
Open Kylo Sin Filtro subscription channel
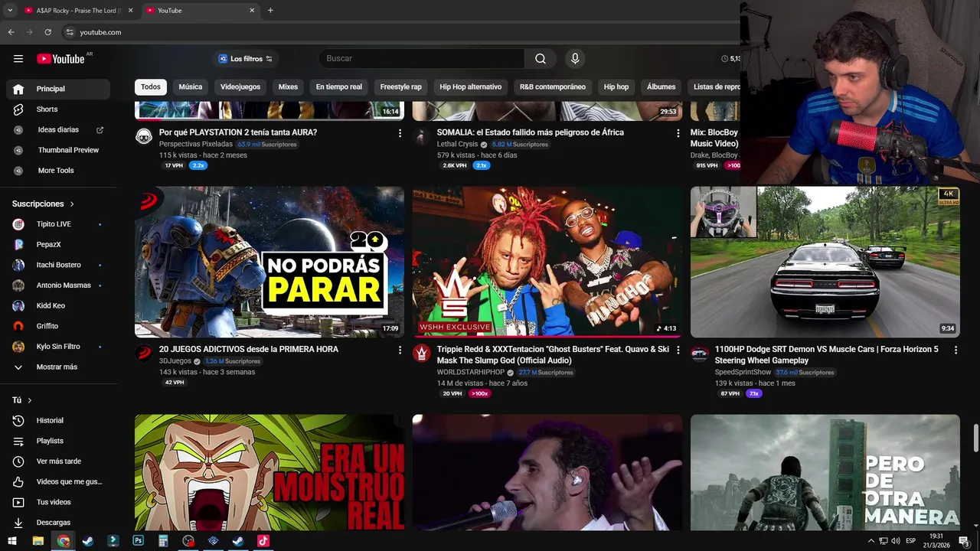pos(58,347)
